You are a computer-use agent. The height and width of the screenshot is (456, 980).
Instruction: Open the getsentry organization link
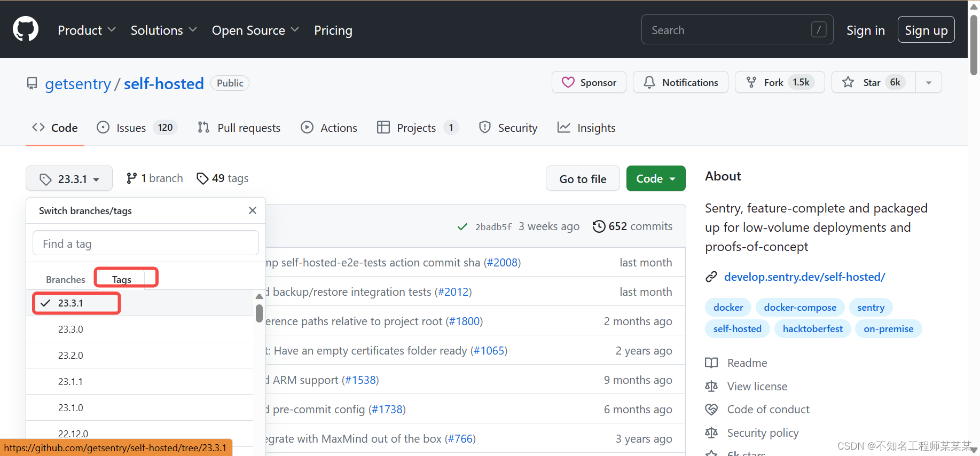pyautogui.click(x=78, y=84)
